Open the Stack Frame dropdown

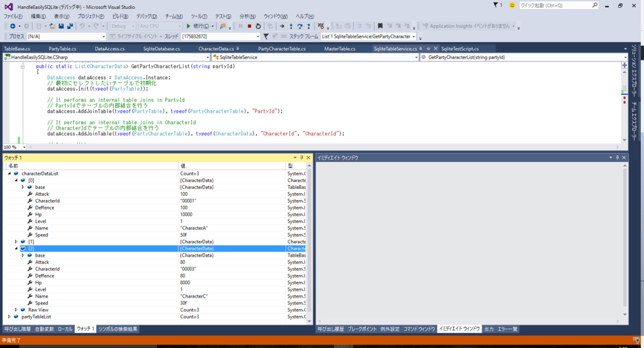point(413,36)
